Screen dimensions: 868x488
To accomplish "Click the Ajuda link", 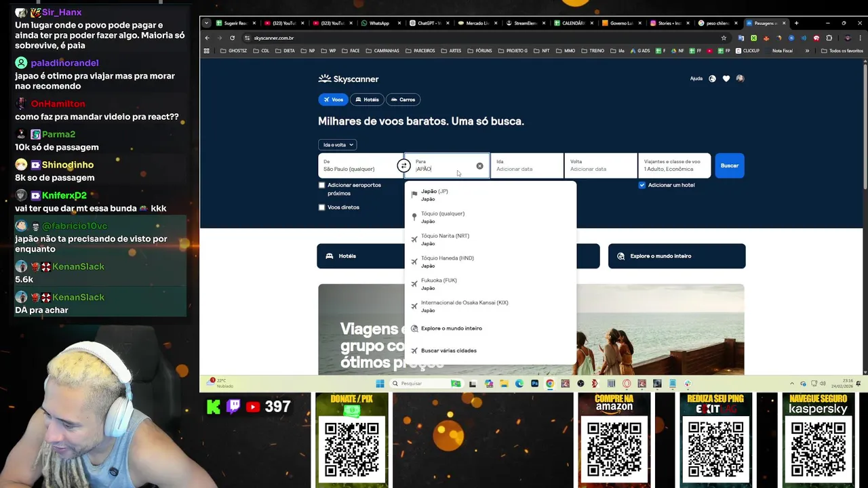I will tap(696, 79).
